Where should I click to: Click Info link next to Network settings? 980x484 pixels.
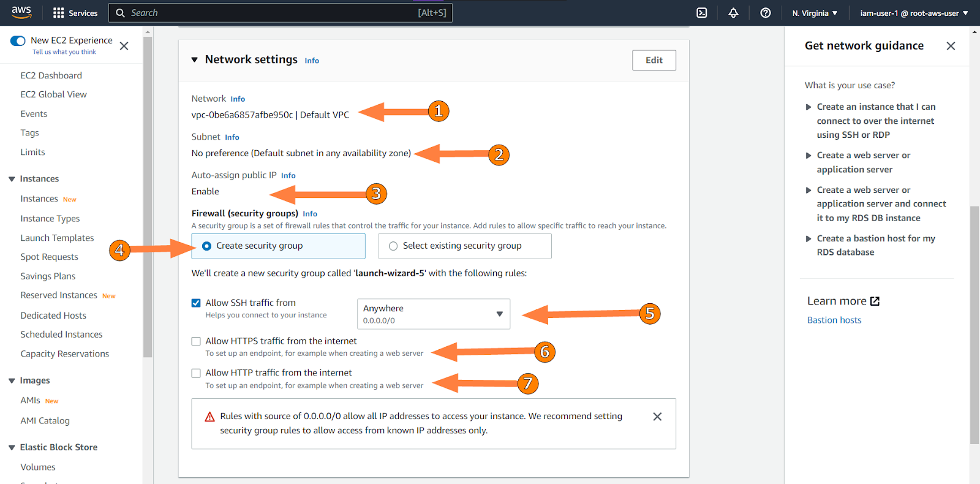(312, 61)
